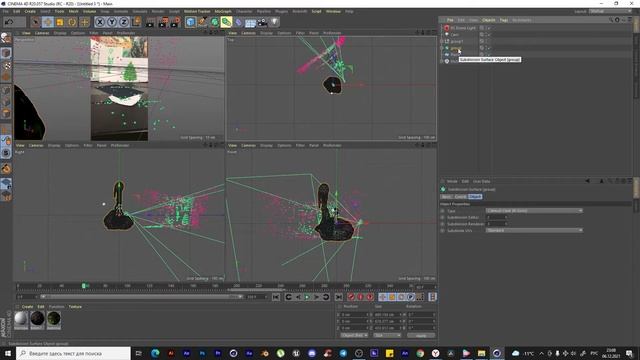Open the File menu
640x360 pixels.
coord(6,11)
